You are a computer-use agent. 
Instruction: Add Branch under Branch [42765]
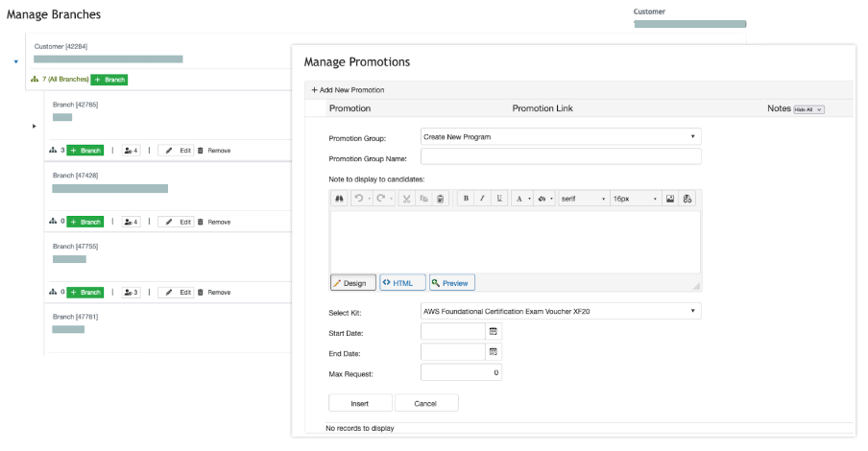tap(85, 151)
